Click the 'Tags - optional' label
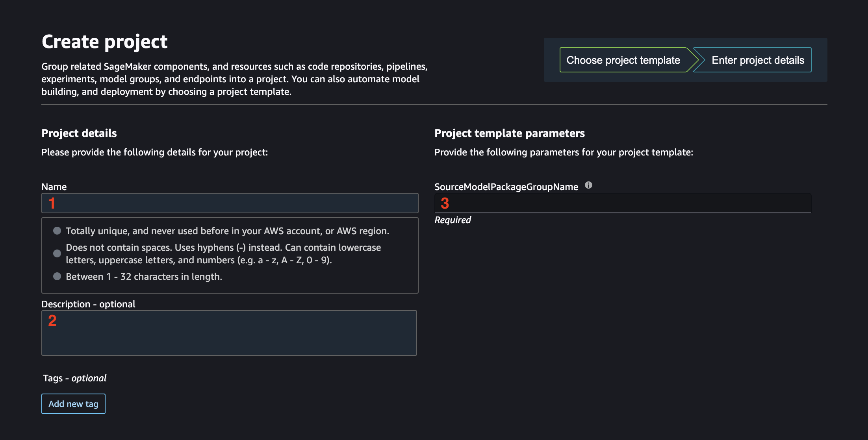 point(74,378)
